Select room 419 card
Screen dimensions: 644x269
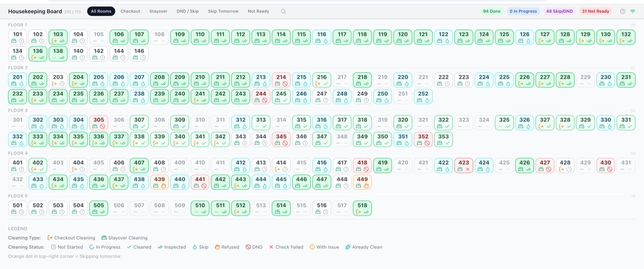coord(382,166)
